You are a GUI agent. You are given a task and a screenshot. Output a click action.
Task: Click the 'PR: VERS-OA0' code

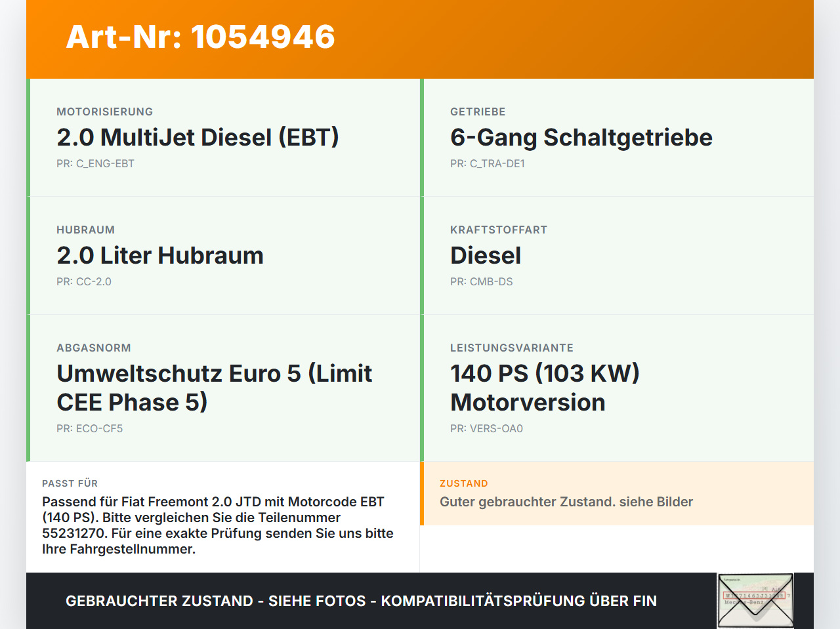[x=486, y=429]
